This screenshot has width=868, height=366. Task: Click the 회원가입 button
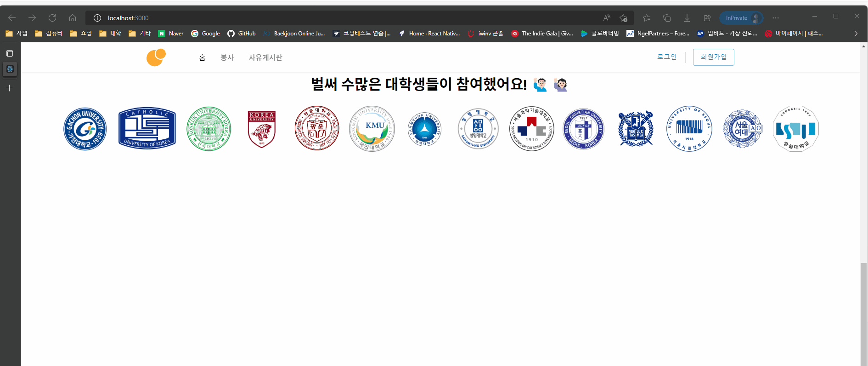coord(714,57)
